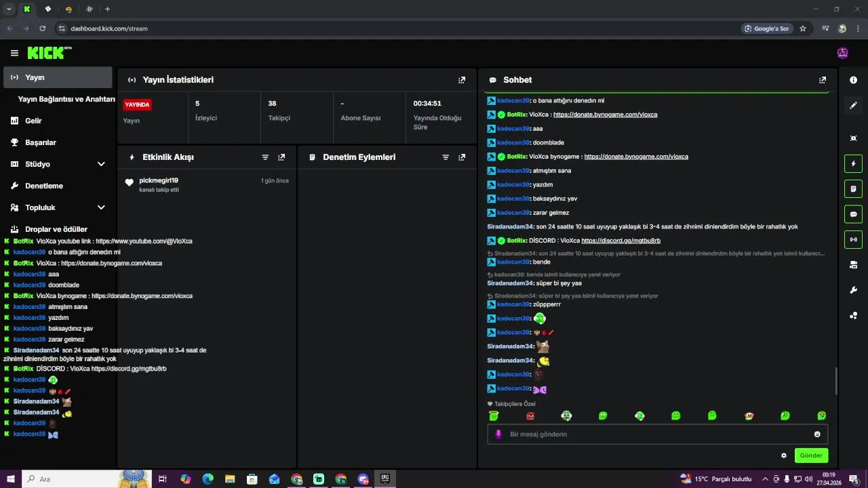The width and height of the screenshot is (868, 488).
Task: Click the taskbar Ara search box
Action: 86,479
